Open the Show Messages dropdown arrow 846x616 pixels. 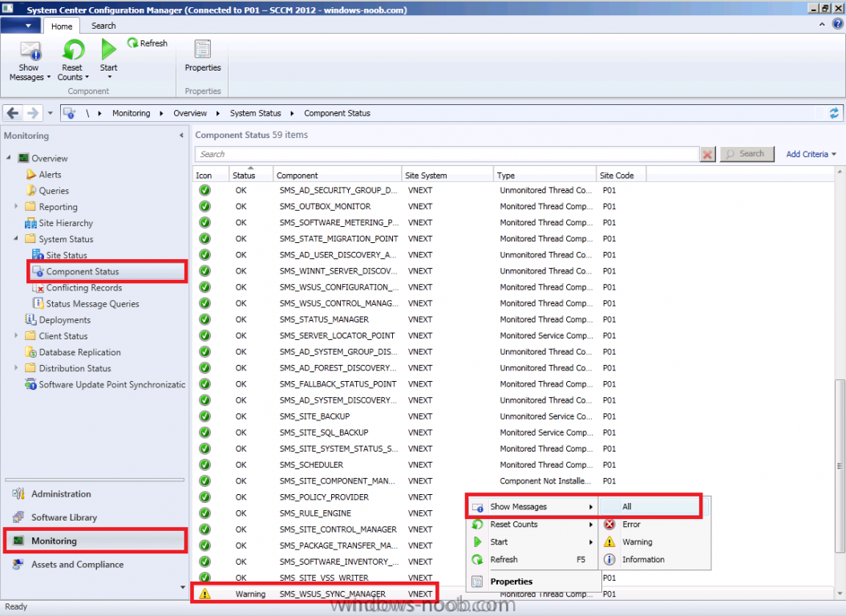click(49, 77)
